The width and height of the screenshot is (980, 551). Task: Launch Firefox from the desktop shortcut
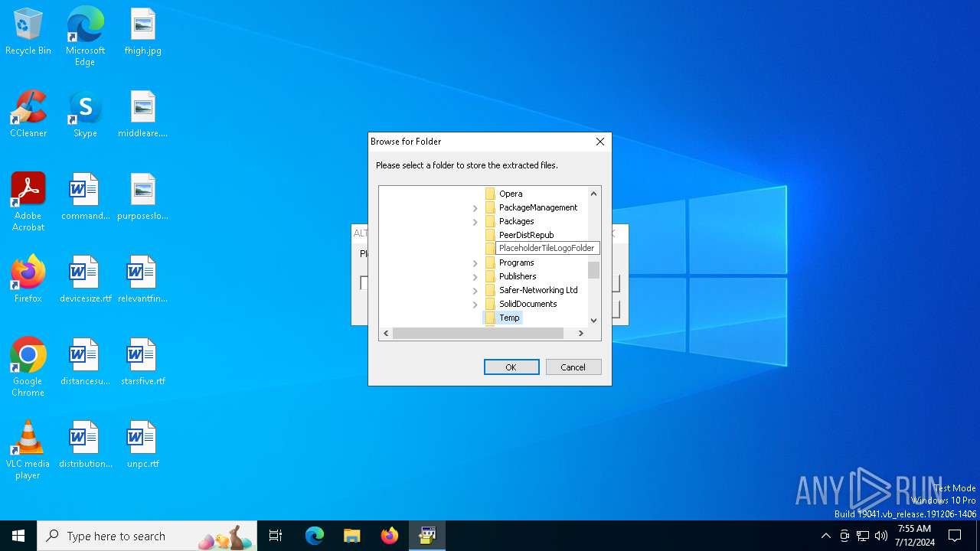(28, 280)
